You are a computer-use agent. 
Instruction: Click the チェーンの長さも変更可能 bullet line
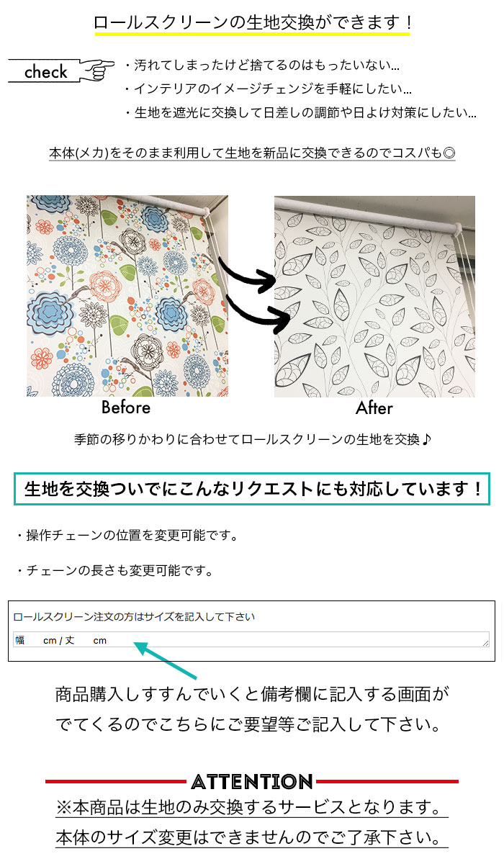[x=114, y=571]
